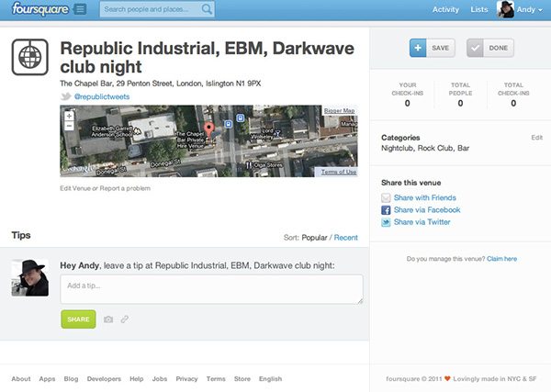Click the Elizabeth Garrett Anderson School marker
551x392 pixels.
(137, 131)
